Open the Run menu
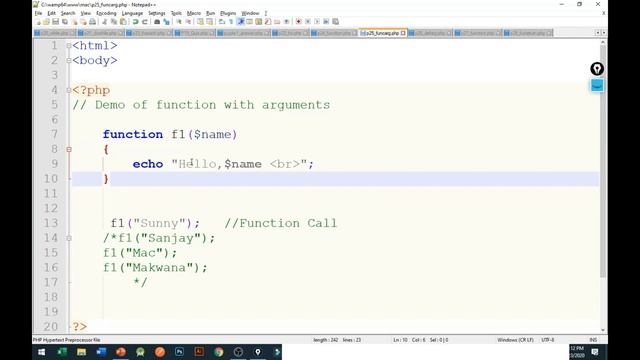The image size is (640, 360). coord(210,13)
